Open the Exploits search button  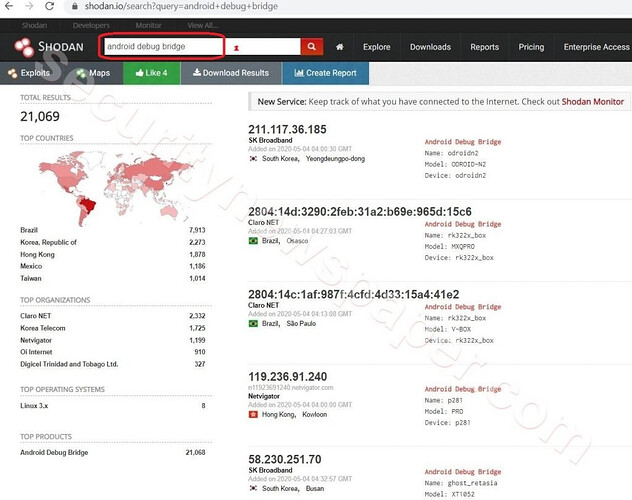pyautogui.click(x=30, y=73)
